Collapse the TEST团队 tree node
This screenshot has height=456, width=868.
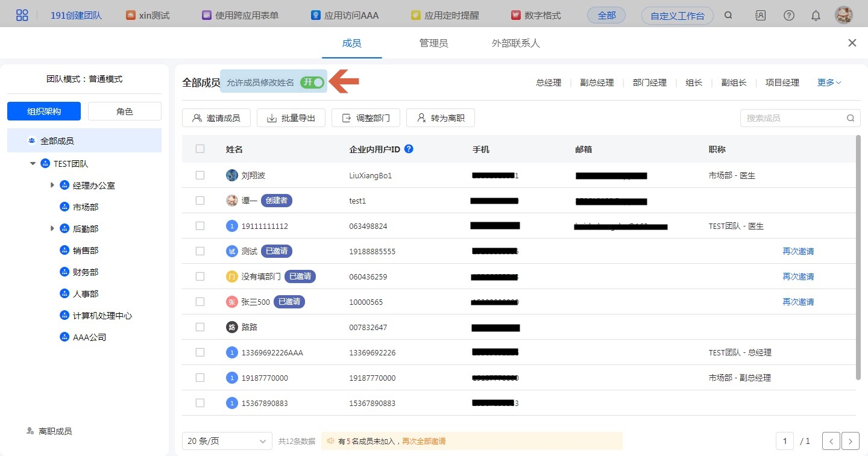pos(33,164)
